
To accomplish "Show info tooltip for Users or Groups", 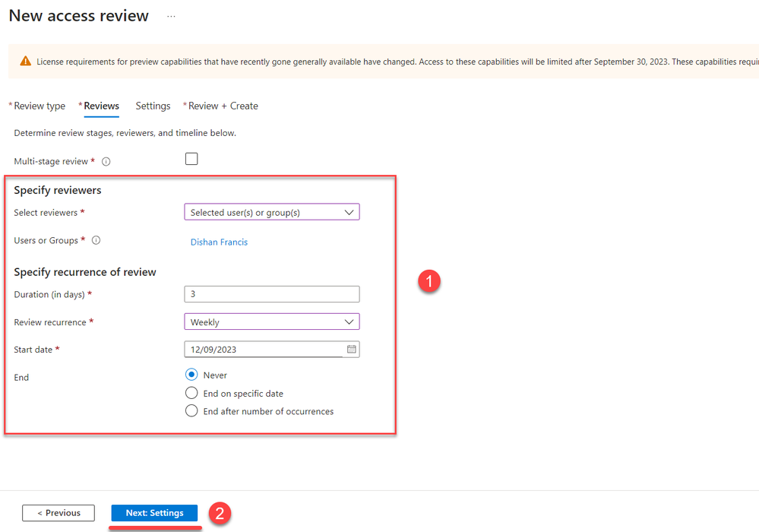I will tap(96, 240).
